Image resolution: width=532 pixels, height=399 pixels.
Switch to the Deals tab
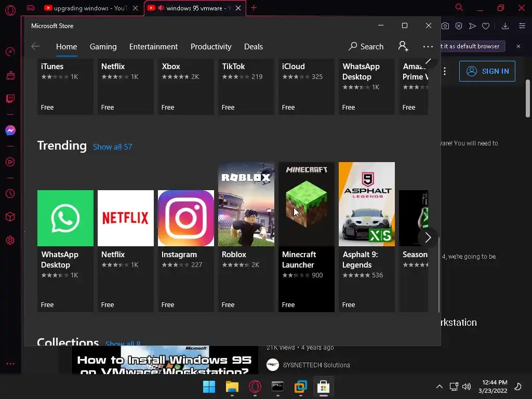point(254,46)
